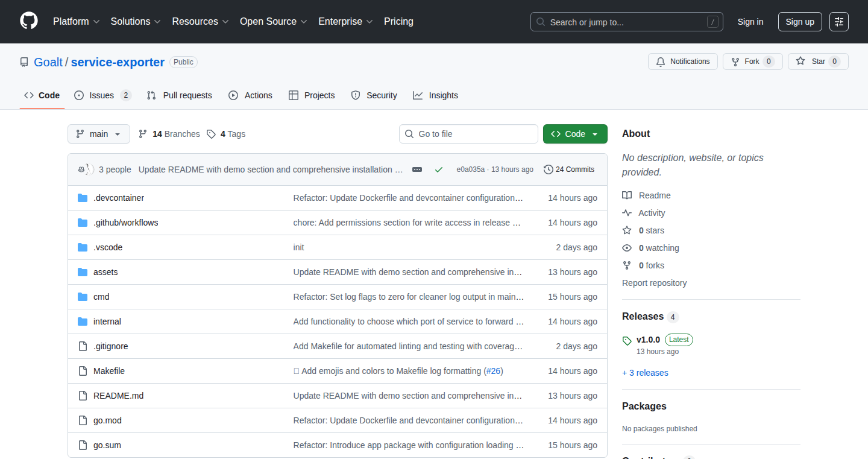This screenshot has height=459, width=868.
Task: Fork the repository with Fork button
Action: tap(752, 62)
